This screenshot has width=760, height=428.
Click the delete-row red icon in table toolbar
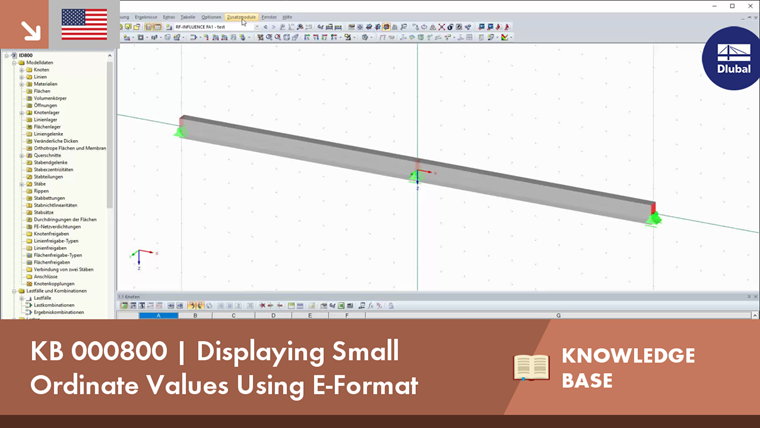[262, 306]
